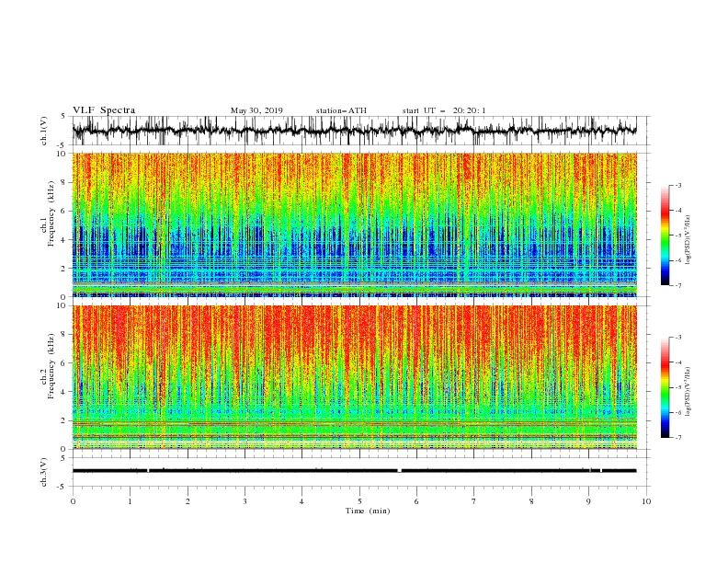Viewport: 728px width, 563px height.
Task: Click time axis tick label '0'
Action: click(x=73, y=501)
